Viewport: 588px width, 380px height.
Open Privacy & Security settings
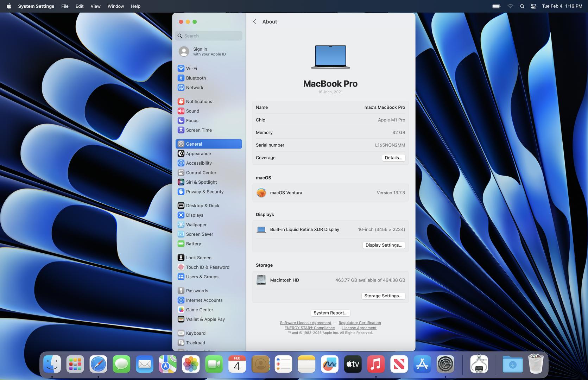coord(209,191)
